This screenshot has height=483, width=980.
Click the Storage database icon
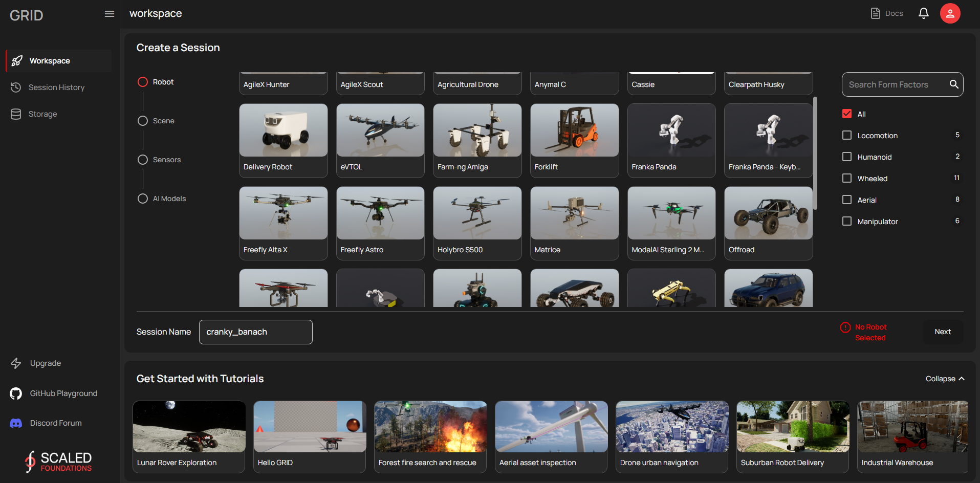[16, 114]
